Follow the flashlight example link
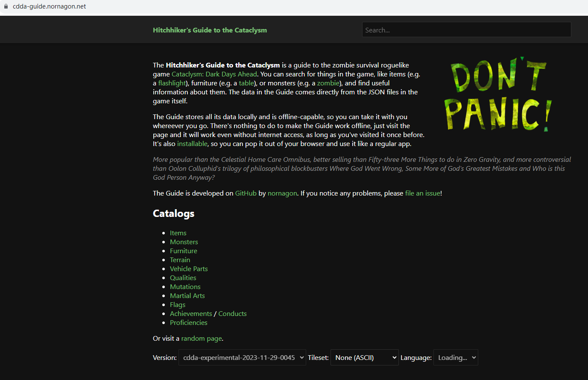Viewport: 588px width, 380px height. point(172,83)
